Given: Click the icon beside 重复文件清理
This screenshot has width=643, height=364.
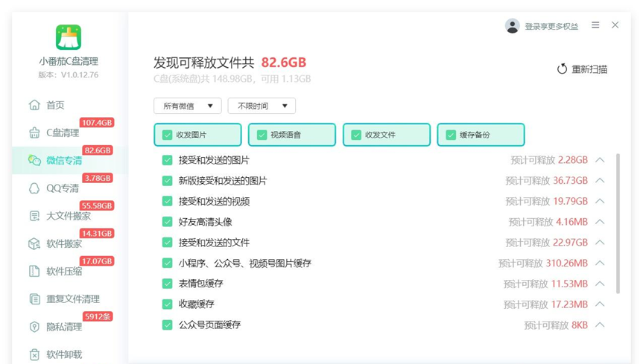Looking at the screenshot, I should (x=34, y=298).
